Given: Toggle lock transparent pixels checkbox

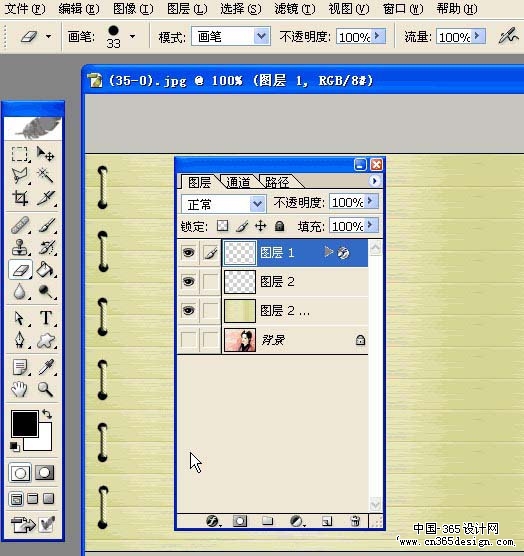Looking at the screenshot, I should 222,226.
